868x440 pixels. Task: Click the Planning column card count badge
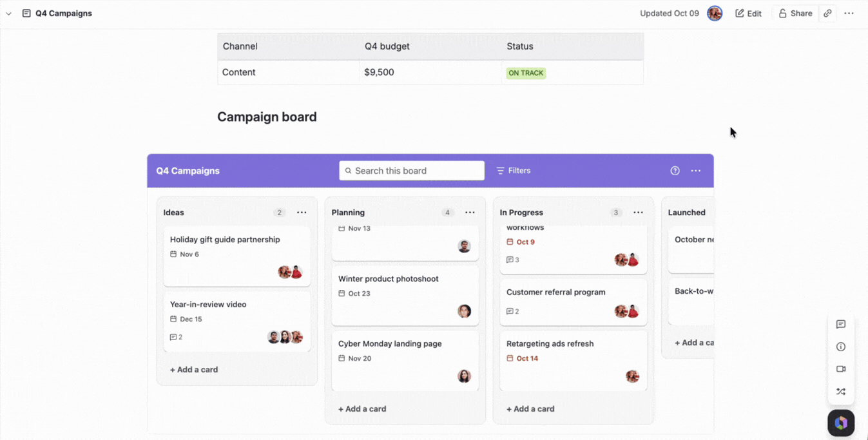447,213
